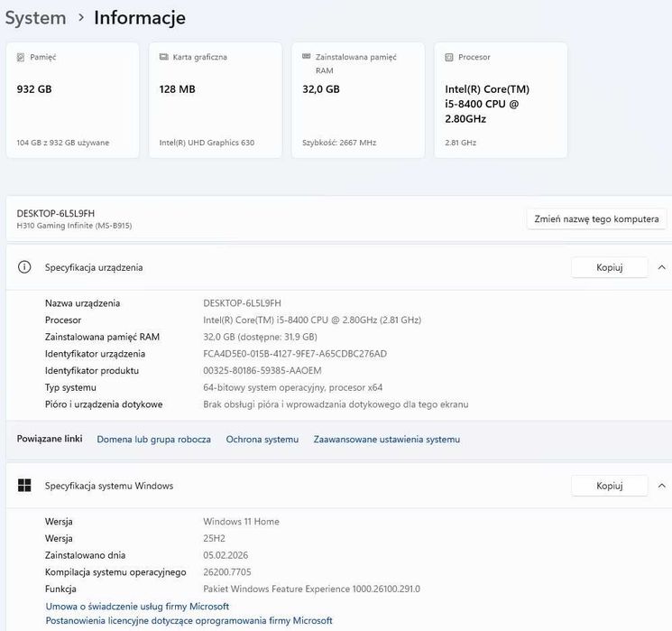This screenshot has width=672, height=631.
Task: Click the Funkcja label
Action: click(60, 589)
